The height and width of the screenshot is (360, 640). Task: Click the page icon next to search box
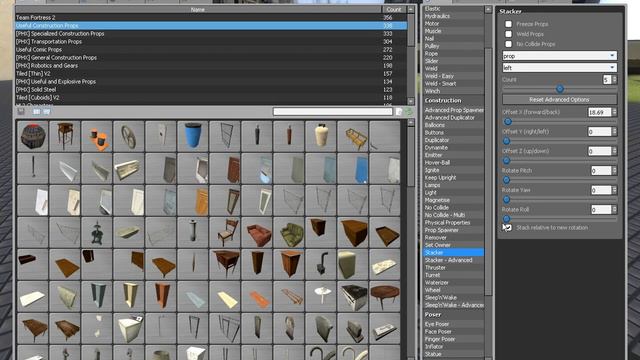tap(399, 111)
